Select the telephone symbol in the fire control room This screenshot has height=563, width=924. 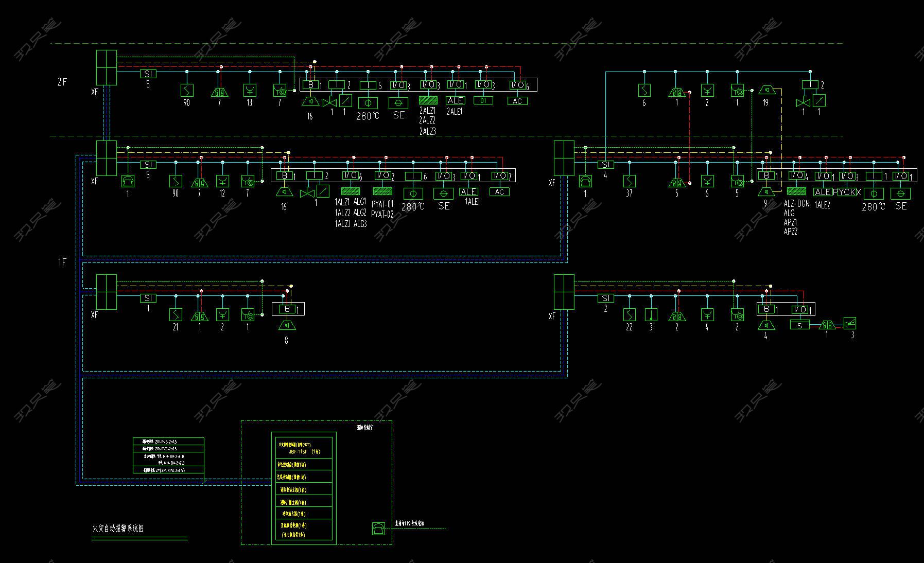[x=378, y=529]
